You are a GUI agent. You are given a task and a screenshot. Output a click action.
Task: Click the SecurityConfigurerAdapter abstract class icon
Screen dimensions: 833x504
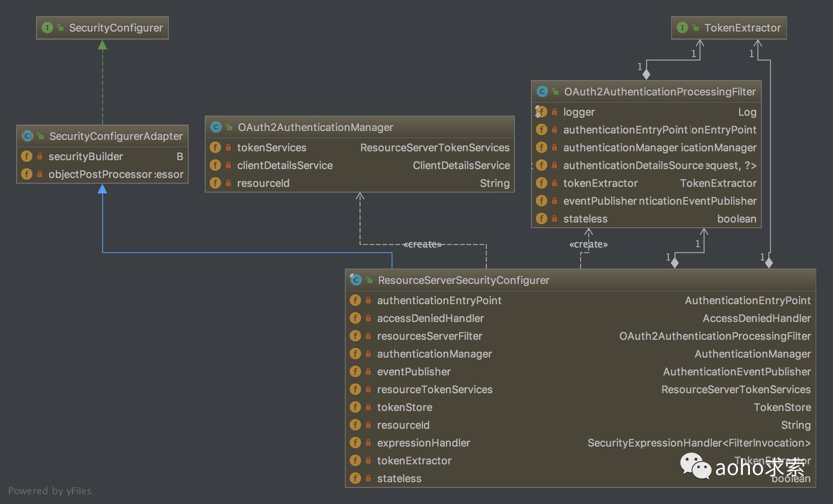tap(27, 136)
